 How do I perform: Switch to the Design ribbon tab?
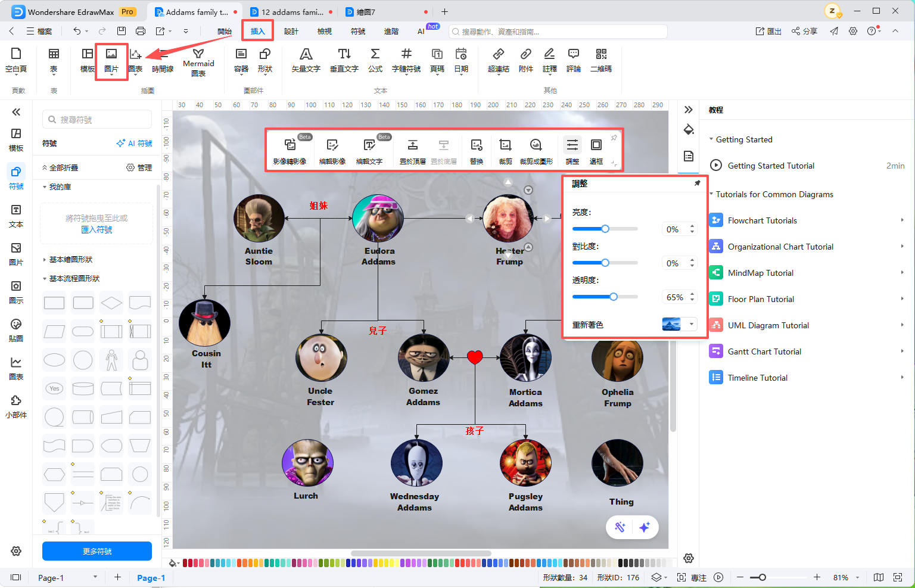pyautogui.click(x=291, y=31)
